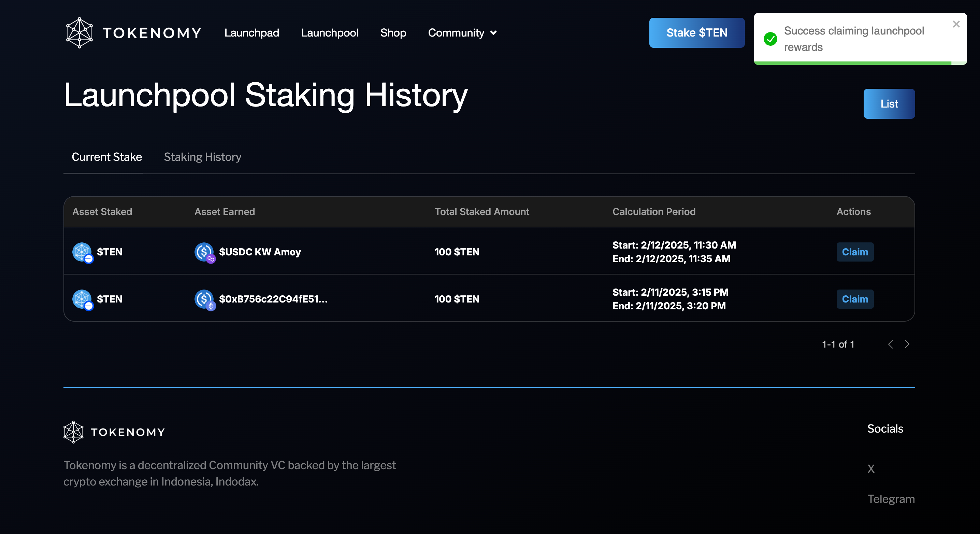Go to next page arrow

pos(907,344)
